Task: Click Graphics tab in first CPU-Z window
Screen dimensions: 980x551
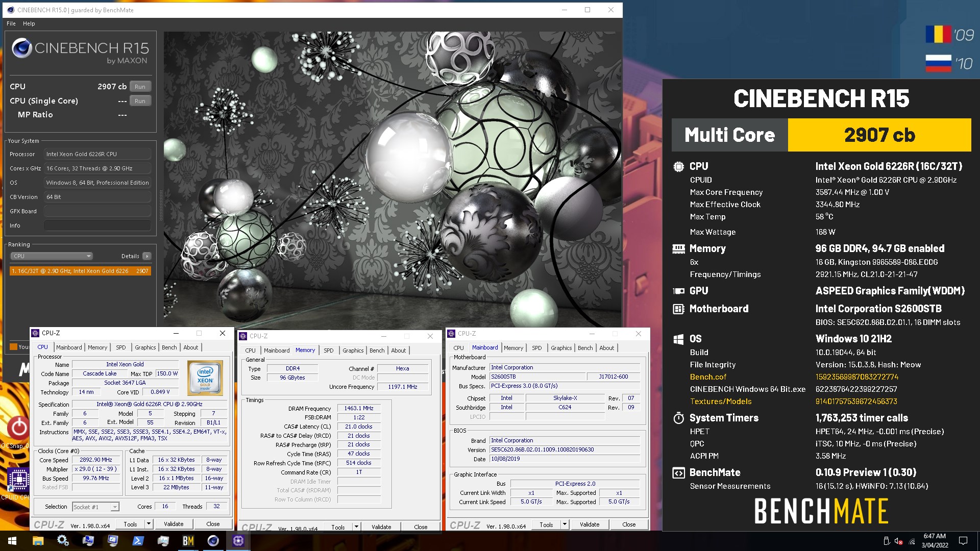Action: [145, 347]
